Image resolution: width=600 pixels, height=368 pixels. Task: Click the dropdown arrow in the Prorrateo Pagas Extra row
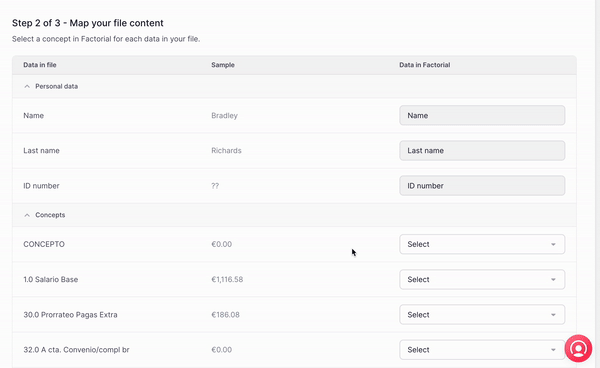click(x=553, y=315)
